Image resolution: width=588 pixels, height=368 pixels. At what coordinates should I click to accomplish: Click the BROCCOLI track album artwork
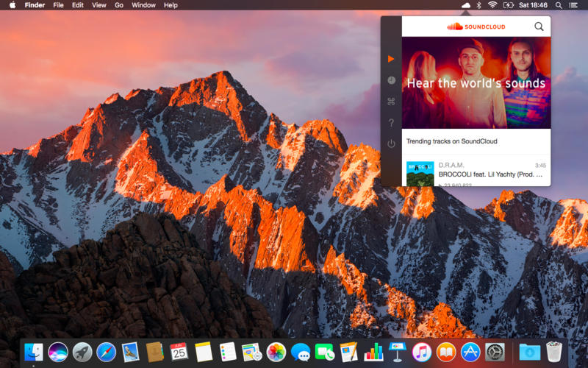pyautogui.click(x=420, y=174)
